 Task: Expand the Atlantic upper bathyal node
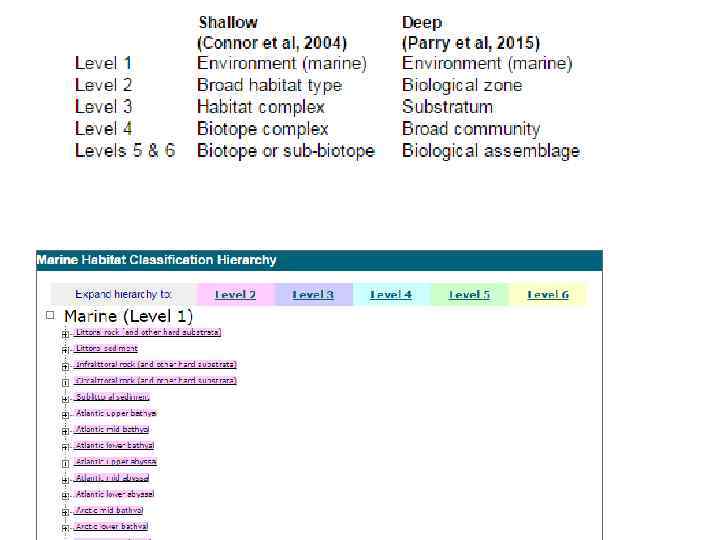click(x=65, y=416)
